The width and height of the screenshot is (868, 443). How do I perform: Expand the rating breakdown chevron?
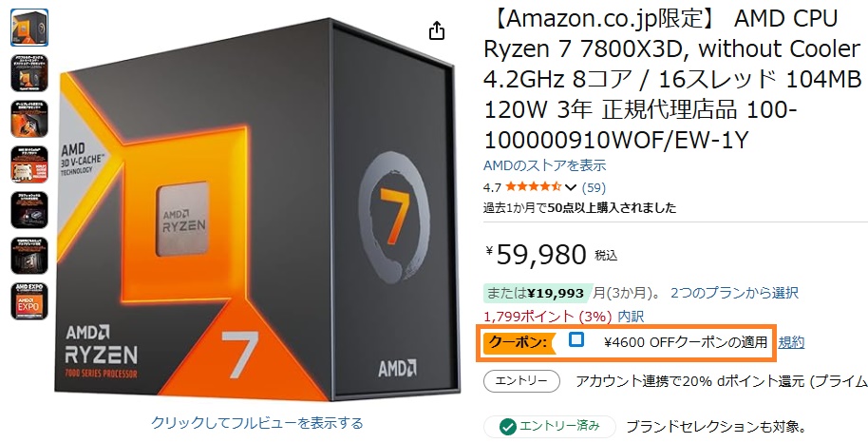point(571,187)
